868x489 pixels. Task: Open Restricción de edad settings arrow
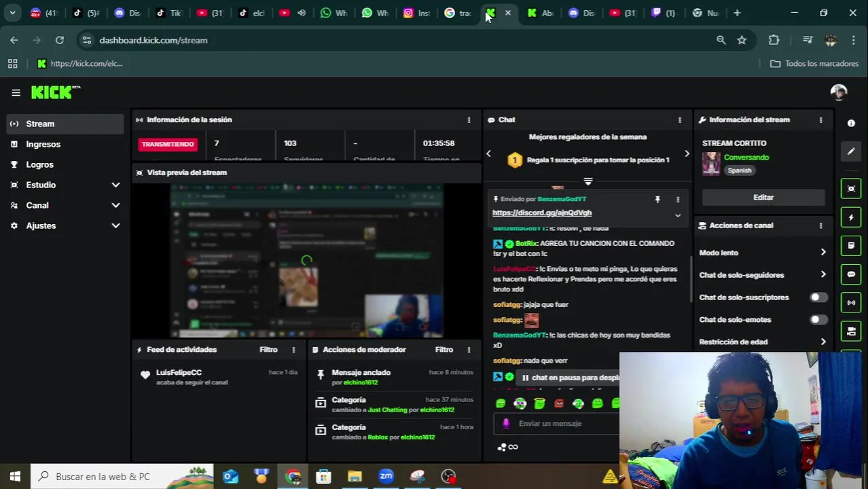pos(823,342)
